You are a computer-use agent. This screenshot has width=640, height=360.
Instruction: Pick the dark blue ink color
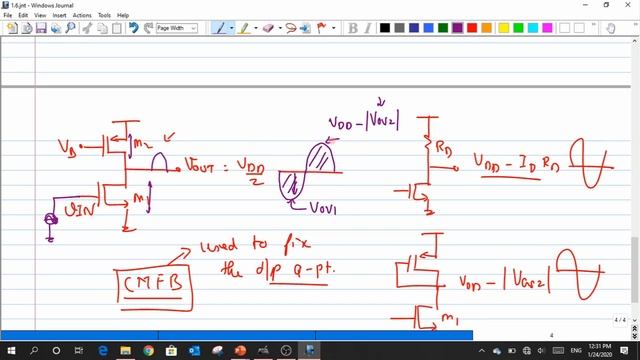pos(414,28)
